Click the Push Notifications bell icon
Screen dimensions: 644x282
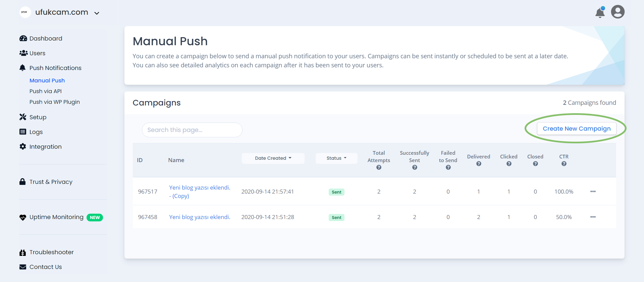tap(22, 68)
